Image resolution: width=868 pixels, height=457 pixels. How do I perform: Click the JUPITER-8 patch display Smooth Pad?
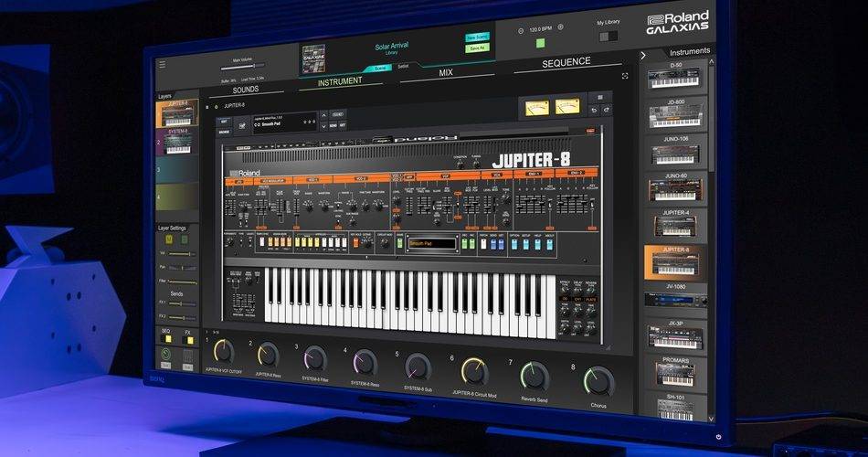coord(432,243)
